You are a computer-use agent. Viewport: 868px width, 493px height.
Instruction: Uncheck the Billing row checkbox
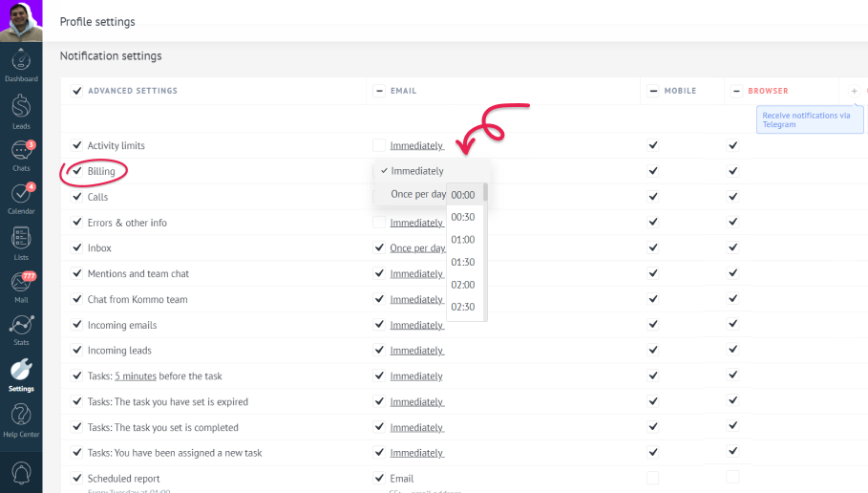[77, 171]
